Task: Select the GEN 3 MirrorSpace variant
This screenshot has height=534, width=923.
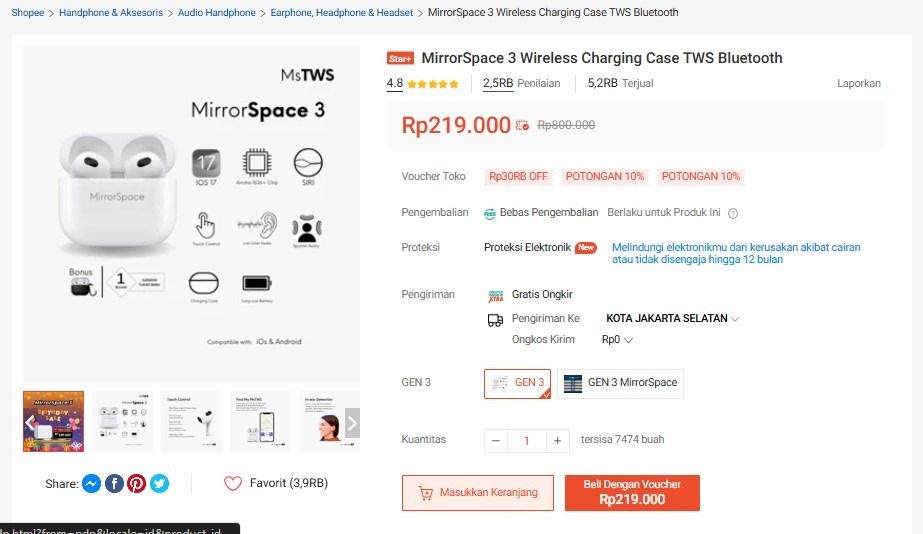Action: [620, 383]
